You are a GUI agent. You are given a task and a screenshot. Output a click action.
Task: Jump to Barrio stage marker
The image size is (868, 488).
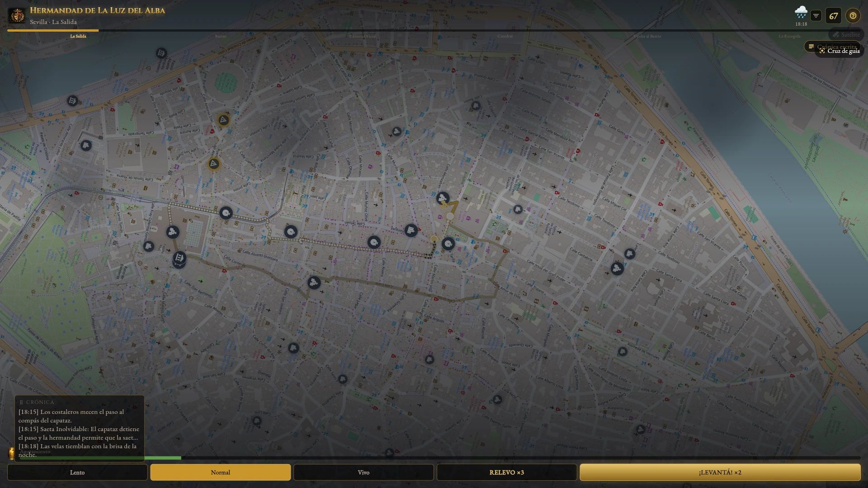tap(221, 36)
